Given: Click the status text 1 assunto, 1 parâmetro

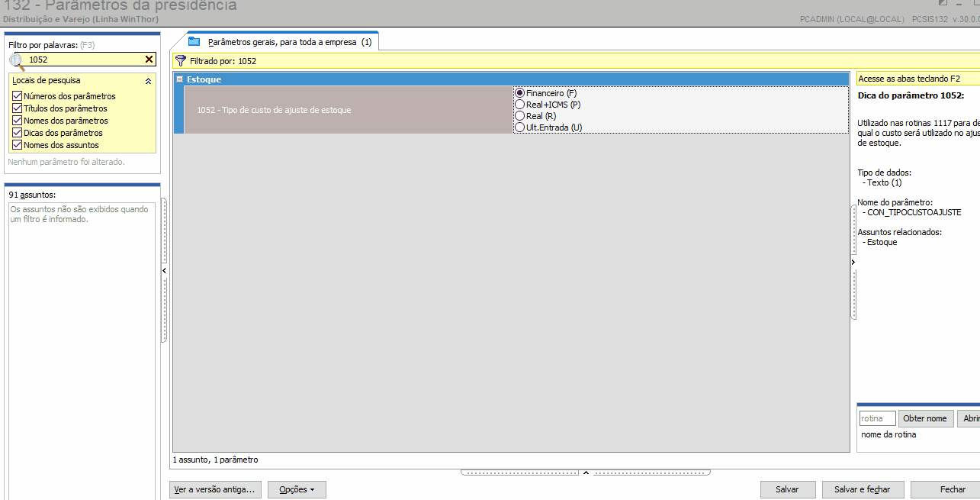Looking at the screenshot, I should (215, 460).
